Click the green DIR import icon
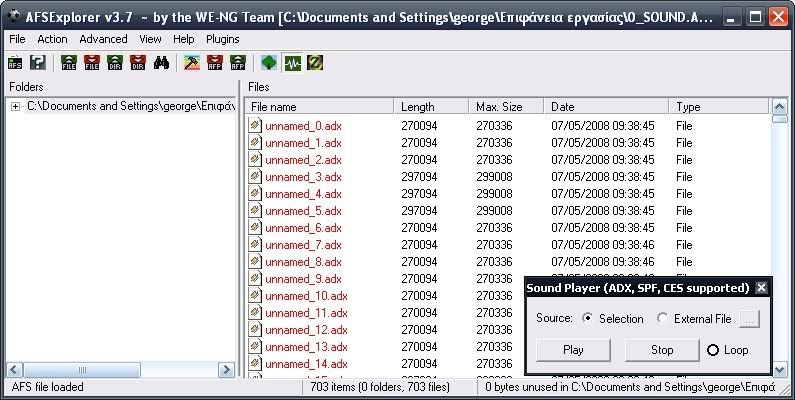795x400 pixels. (115, 63)
